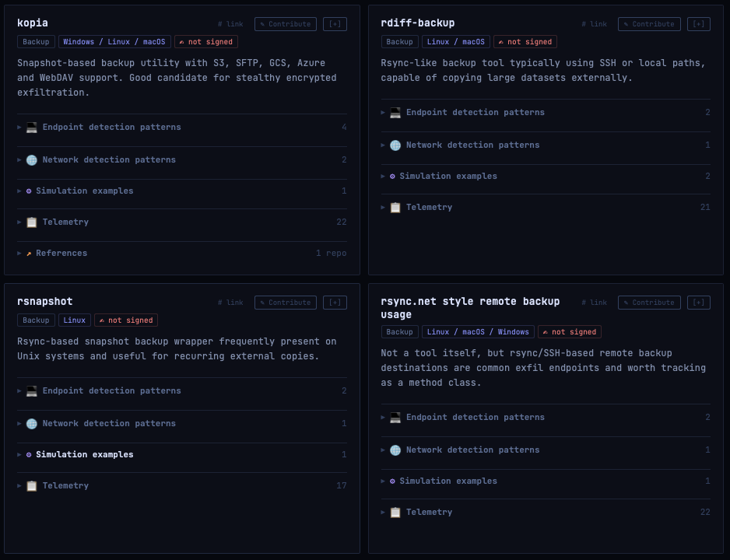Click the laptop icon in kopia's Endpoint detection row
Screen dimensions: 730x560
tap(31, 128)
